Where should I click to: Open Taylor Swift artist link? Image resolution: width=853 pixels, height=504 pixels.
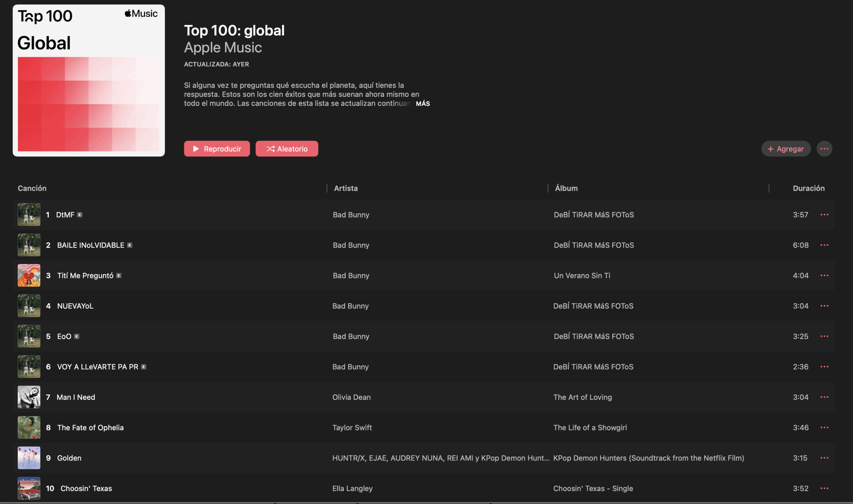pos(352,427)
